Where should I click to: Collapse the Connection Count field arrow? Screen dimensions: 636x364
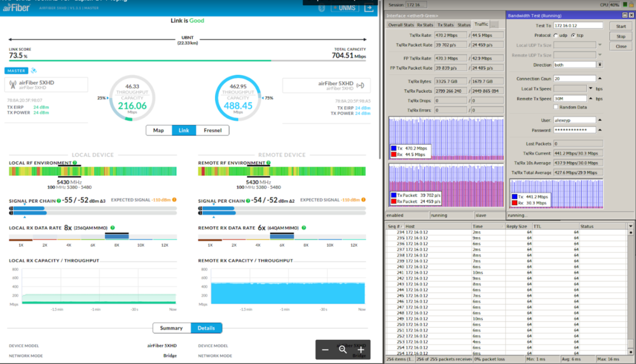600,79
